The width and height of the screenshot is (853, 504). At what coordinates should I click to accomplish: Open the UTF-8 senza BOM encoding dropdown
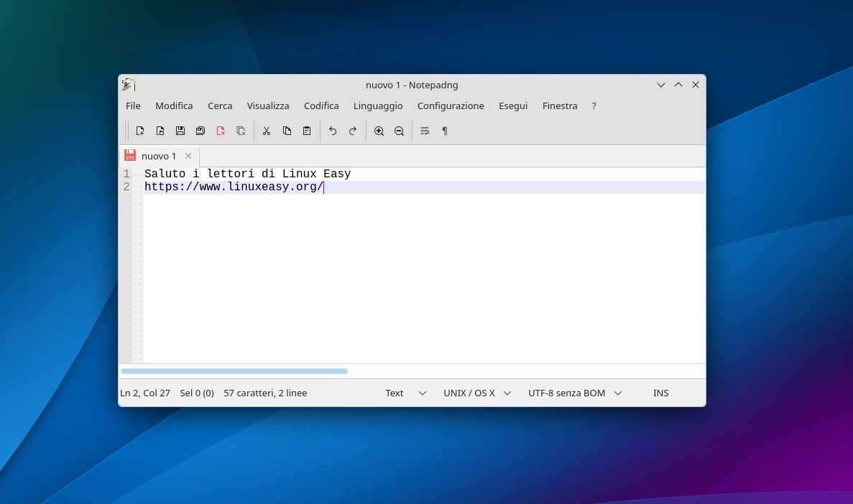[574, 393]
